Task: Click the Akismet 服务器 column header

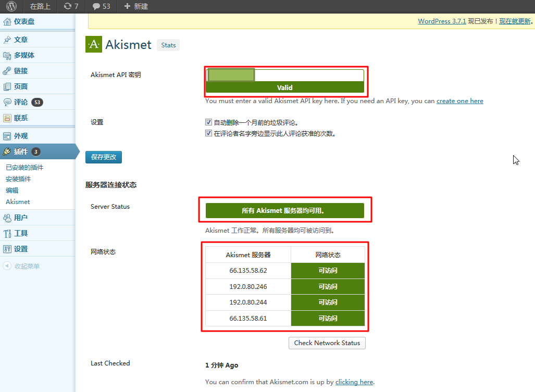Action: [248, 255]
